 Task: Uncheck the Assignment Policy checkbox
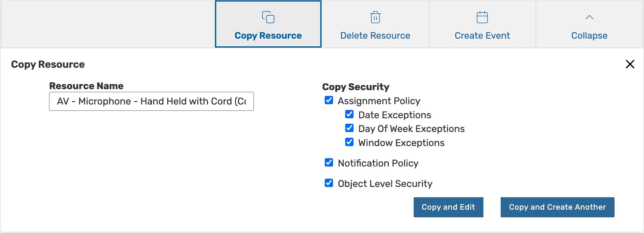pyautogui.click(x=329, y=100)
